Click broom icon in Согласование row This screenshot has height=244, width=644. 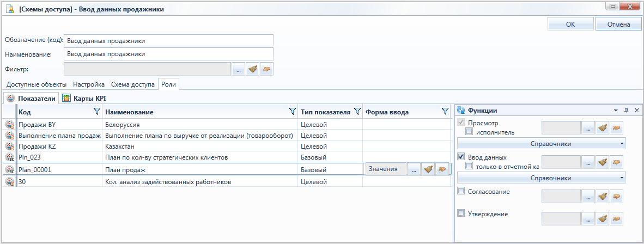coord(603,197)
